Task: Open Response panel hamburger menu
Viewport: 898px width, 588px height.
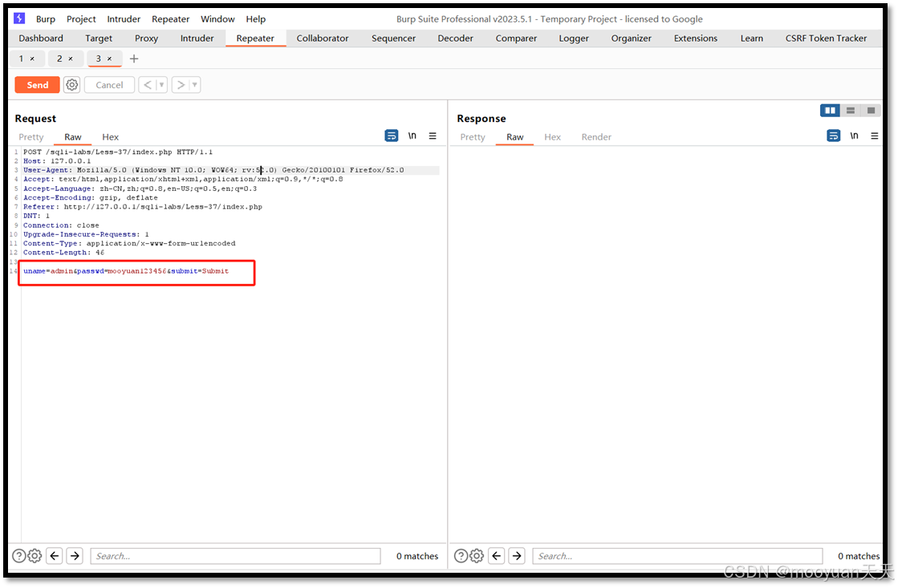Action: coord(875,136)
